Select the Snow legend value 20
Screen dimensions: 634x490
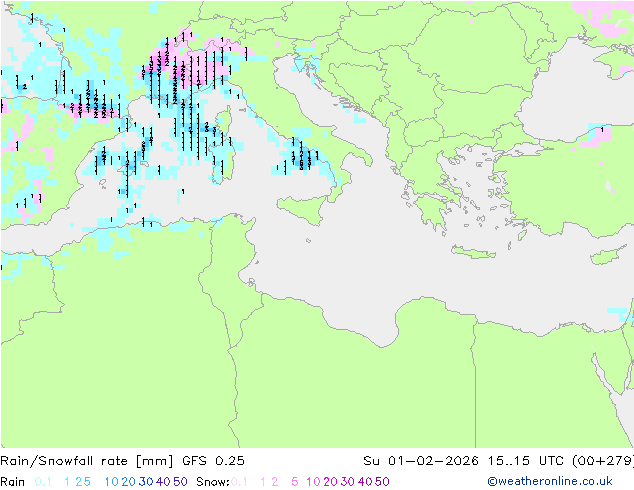tap(330, 482)
